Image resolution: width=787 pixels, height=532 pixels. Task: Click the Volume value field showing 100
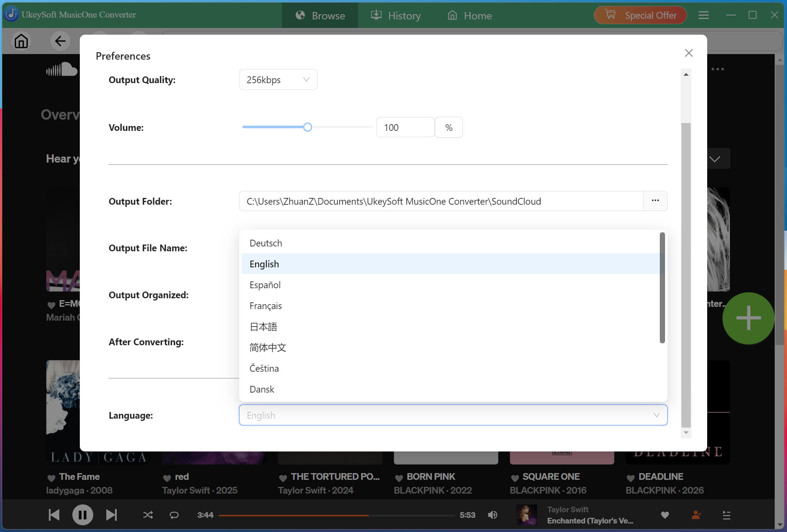pos(405,127)
